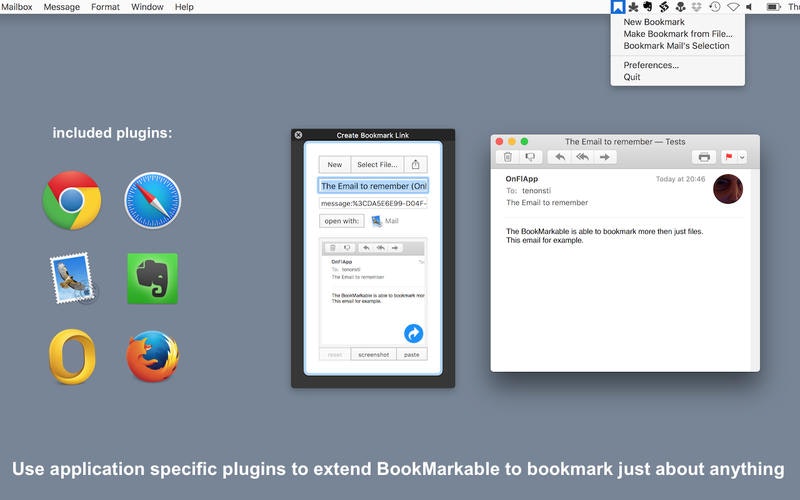Screen dimensions: 800x500
Task: Click the paste button
Action: tap(412, 355)
